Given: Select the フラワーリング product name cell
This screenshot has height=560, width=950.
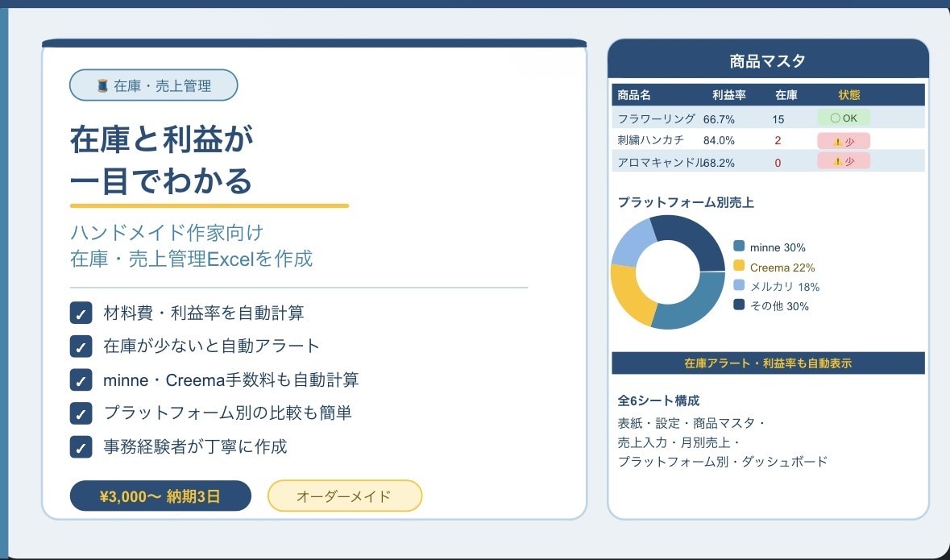Looking at the screenshot, I should 656,118.
